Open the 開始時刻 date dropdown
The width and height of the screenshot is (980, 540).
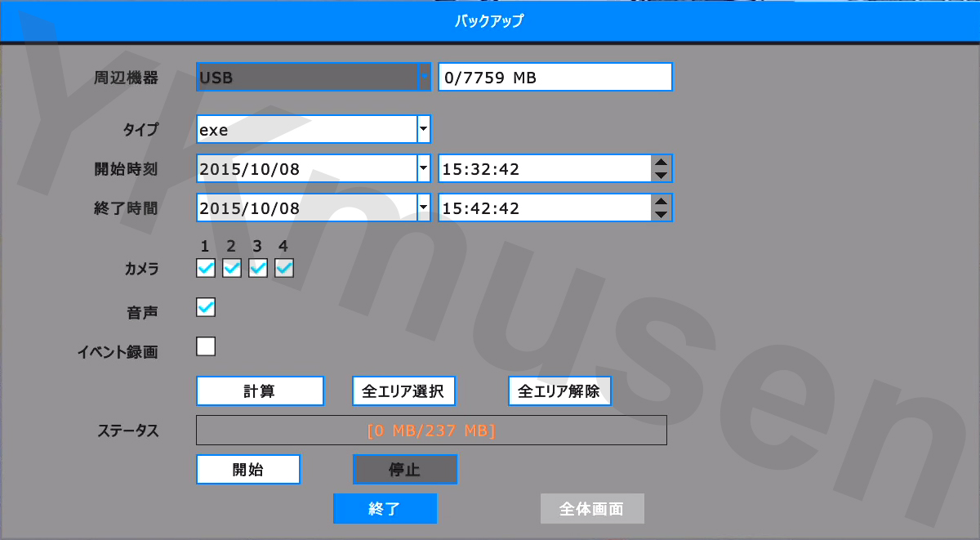pos(314,169)
